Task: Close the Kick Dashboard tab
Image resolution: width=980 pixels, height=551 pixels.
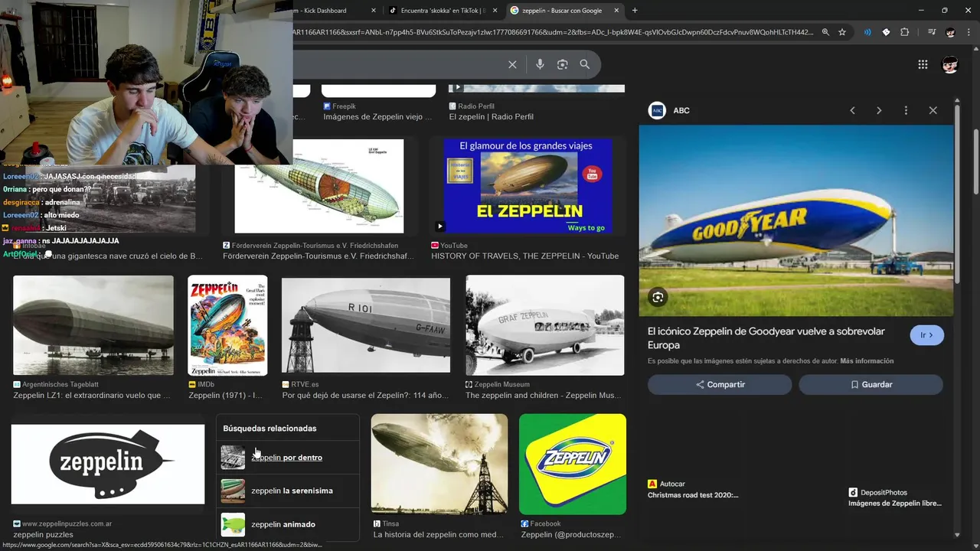Action: (374, 11)
